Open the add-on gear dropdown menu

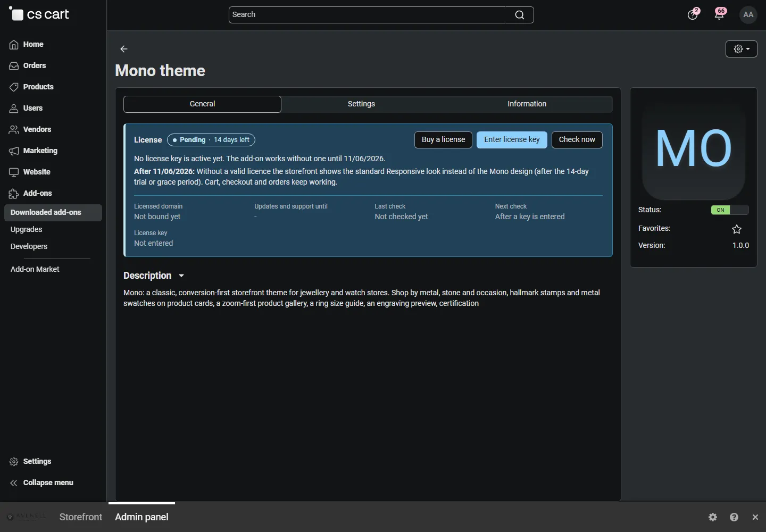742,49
